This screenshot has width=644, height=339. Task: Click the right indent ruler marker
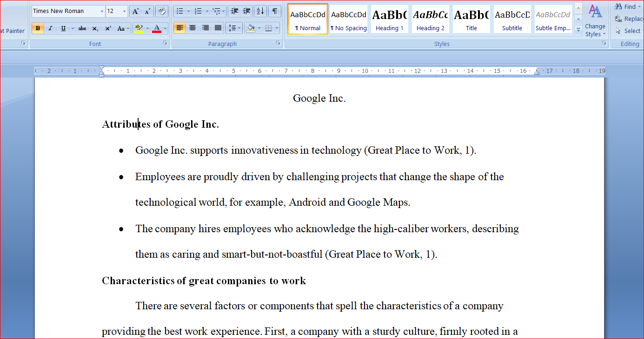537,72
